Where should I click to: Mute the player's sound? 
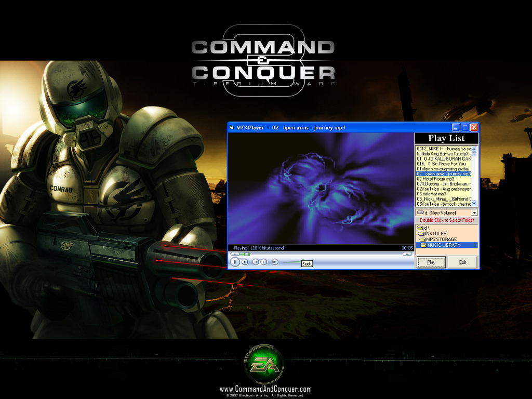pos(275,262)
